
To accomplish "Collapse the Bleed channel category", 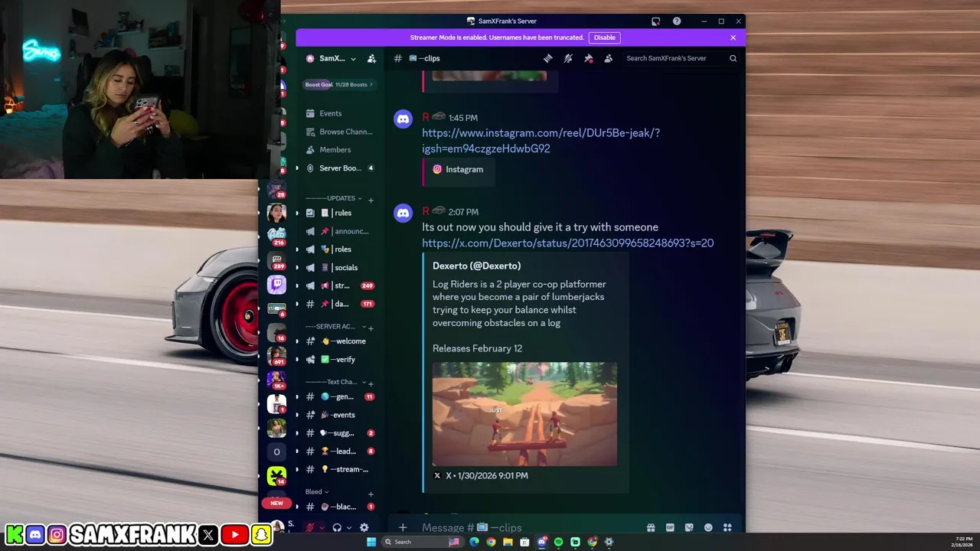I will [x=317, y=492].
